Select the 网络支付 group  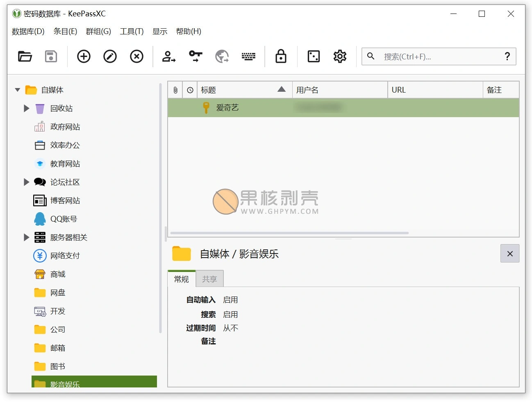(x=65, y=256)
